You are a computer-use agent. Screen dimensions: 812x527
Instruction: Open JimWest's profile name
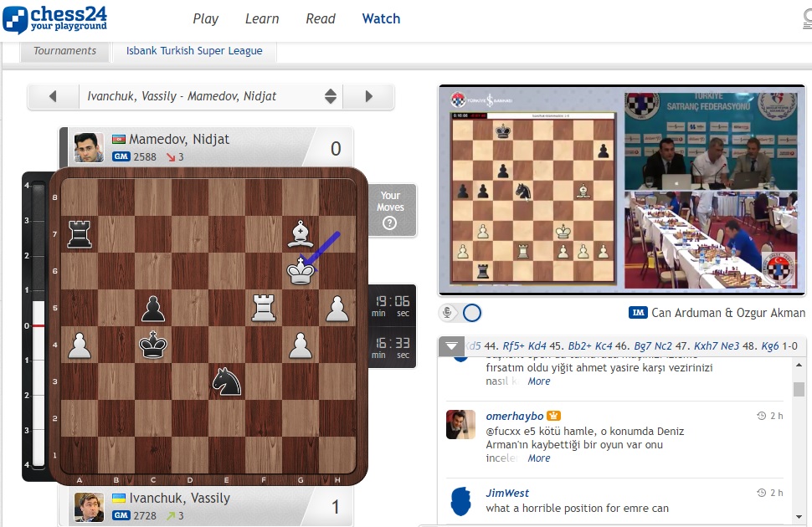(507, 494)
